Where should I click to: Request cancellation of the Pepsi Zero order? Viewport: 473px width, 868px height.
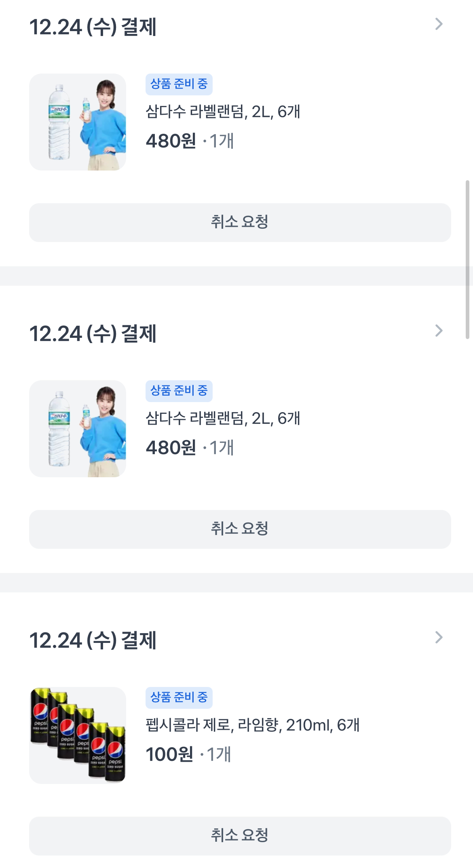[240, 836]
